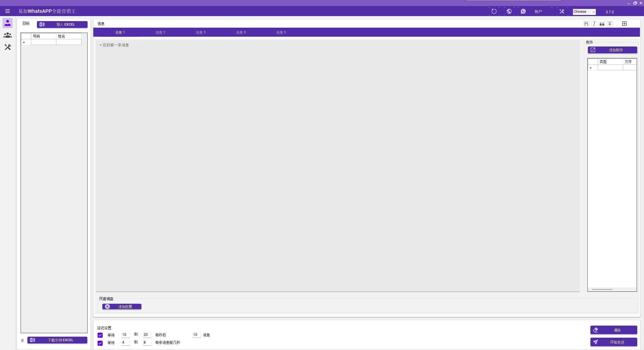Screen dimensions: 644x350
Task: Click the WhatsApp account icon
Action: pos(523,11)
